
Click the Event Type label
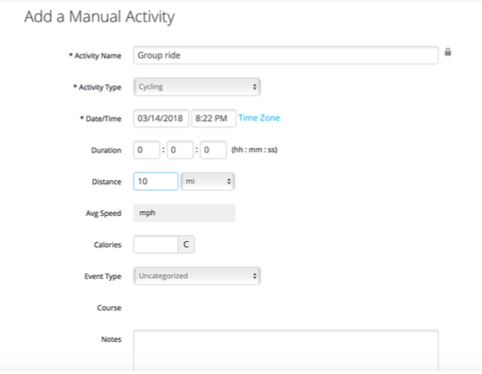(103, 276)
